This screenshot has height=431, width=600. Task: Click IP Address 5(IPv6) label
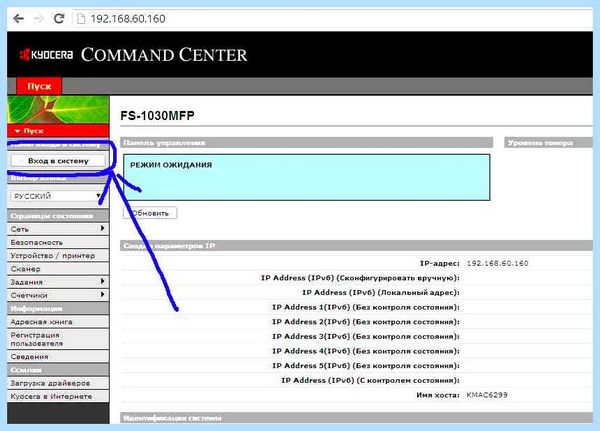tap(366, 366)
